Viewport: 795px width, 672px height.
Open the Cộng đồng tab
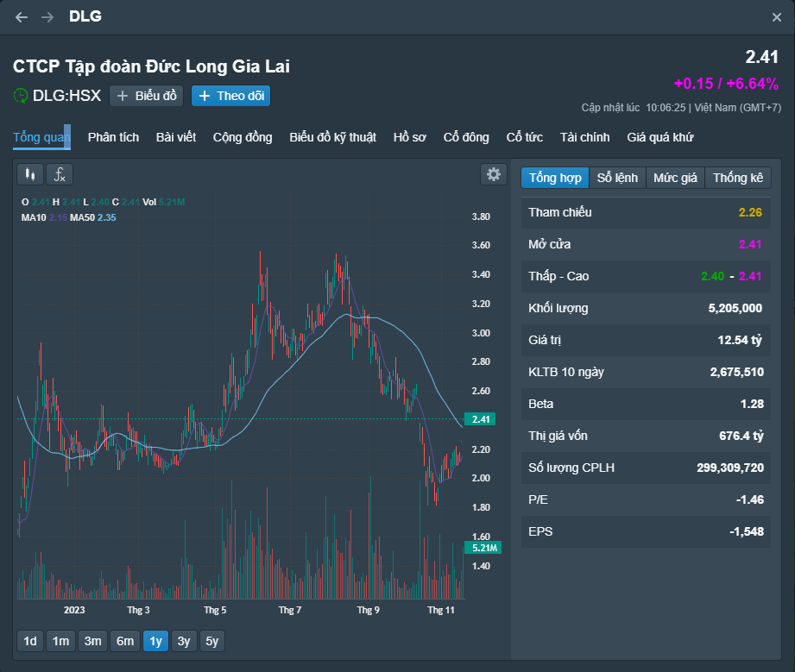[243, 137]
